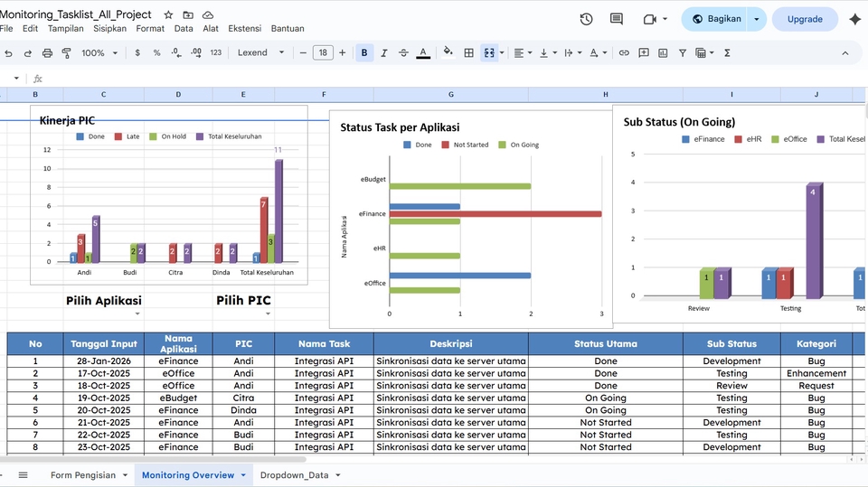Screen dimensions: 868x487
Task: Click the horizontal scrollbar
Action: pyautogui.click(x=153, y=459)
